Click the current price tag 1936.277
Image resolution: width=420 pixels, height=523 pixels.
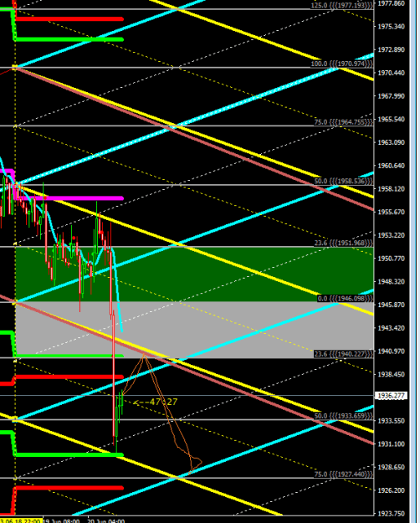pyautogui.click(x=391, y=396)
